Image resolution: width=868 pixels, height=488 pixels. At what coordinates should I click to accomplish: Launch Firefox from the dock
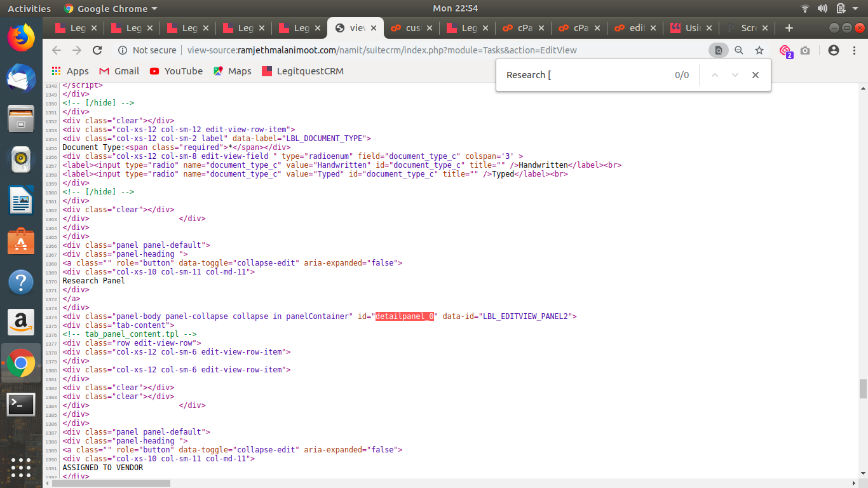click(21, 37)
